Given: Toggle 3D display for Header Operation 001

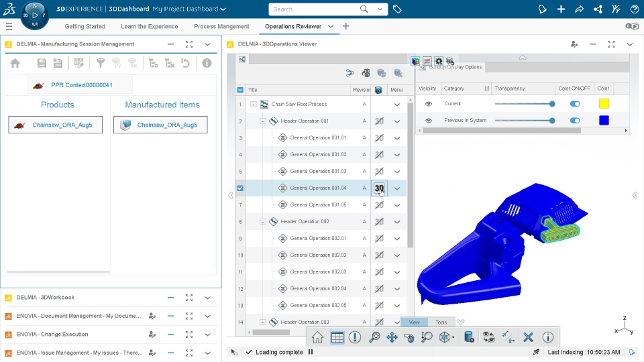Looking at the screenshot, I should pos(379,121).
